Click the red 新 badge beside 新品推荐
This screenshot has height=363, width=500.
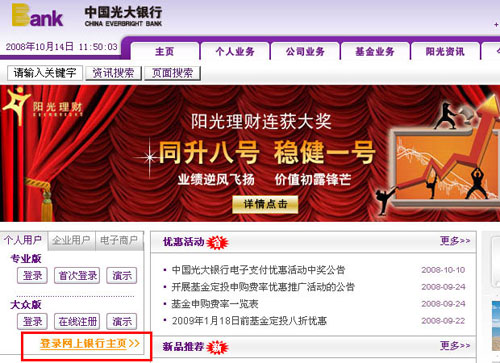[217, 347]
